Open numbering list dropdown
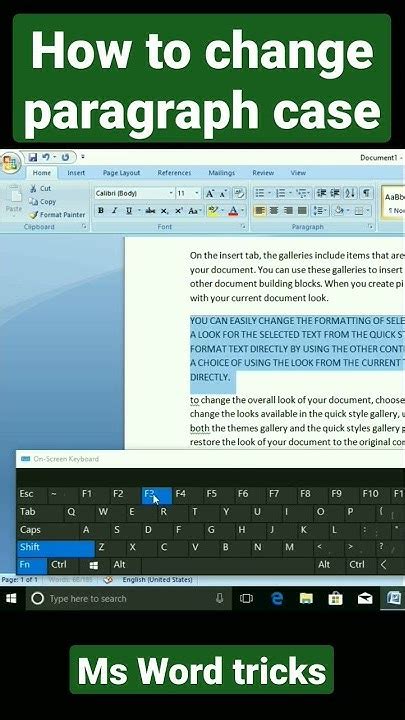Screen dimensions: 405x720 (290, 193)
